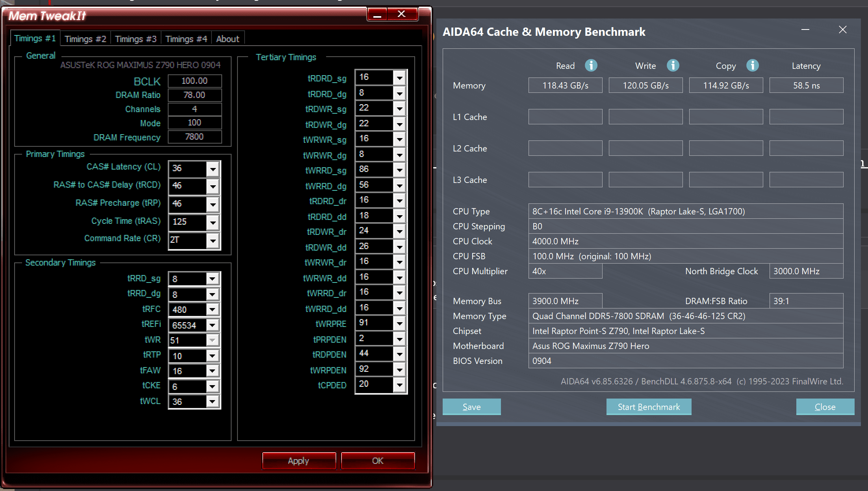Click the Memory Type value text
868x491 pixels.
pos(638,316)
